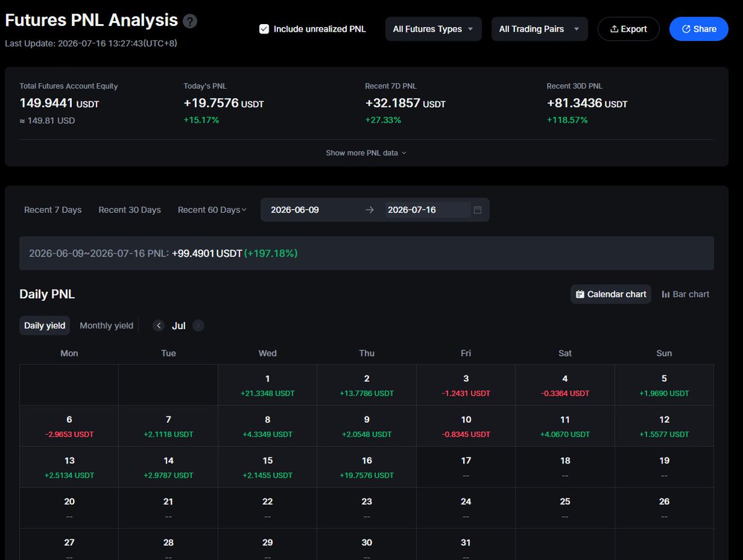Viewport: 743px width, 560px height.
Task: Click Today's PNL percentage +15.17%
Action: 201,120
